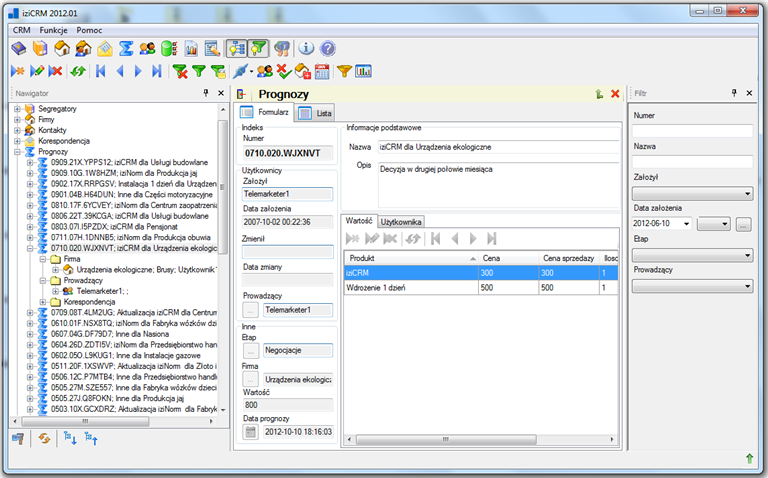This screenshot has width=768, height=478.
Task: Click the Nazwa input field in filter panel
Action: pyautogui.click(x=693, y=162)
